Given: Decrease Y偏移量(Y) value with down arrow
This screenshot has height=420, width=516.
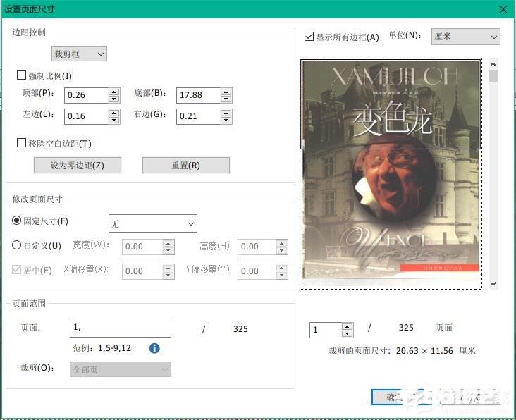Looking at the screenshot, I should (x=282, y=275).
